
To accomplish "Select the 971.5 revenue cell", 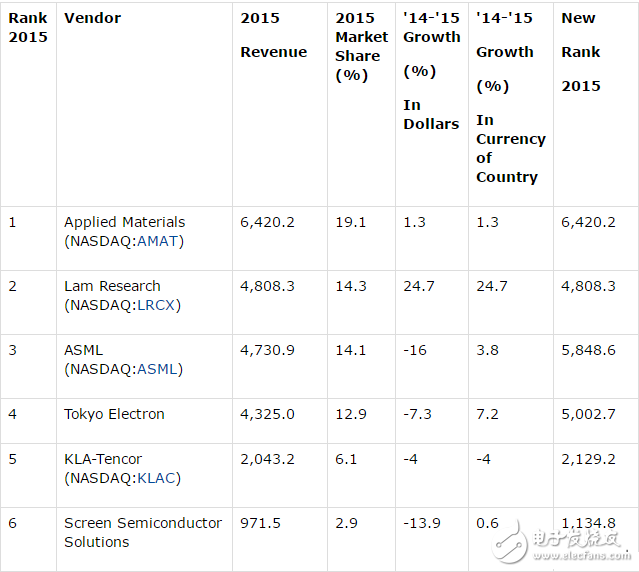I will (260, 523).
